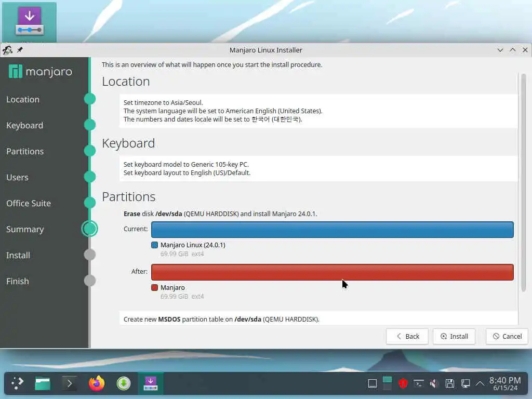Click 'Set keyboard model to Generic 105-key PC.'
The image size is (532, 399).
[x=186, y=165]
